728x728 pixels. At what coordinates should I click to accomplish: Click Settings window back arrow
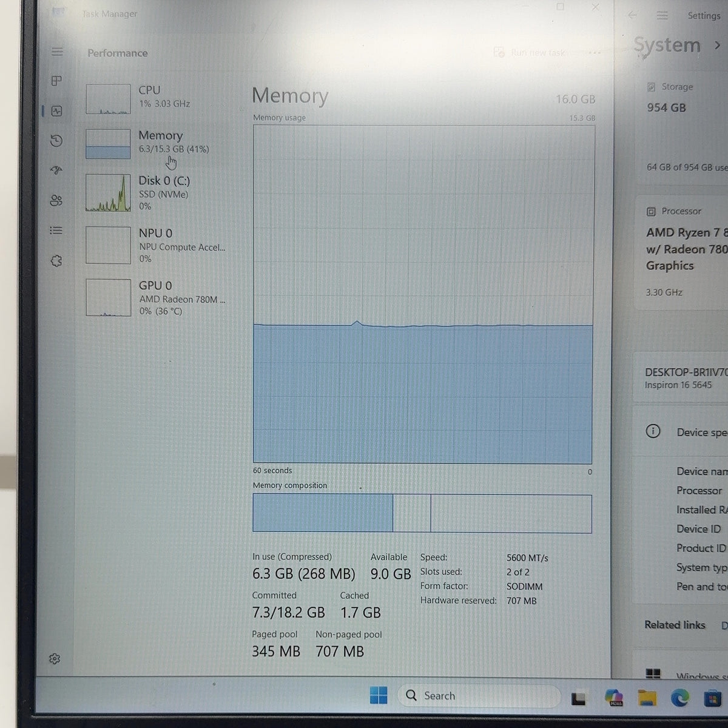tap(632, 15)
